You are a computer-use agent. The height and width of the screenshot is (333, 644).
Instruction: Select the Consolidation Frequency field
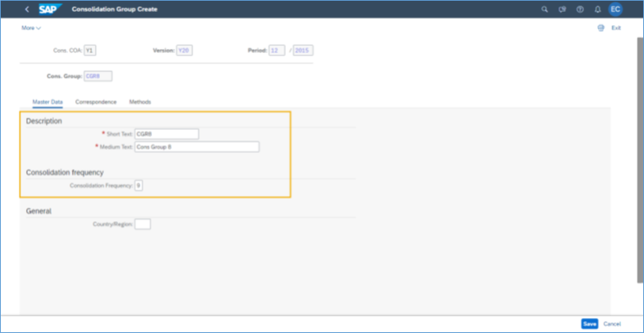(x=139, y=185)
